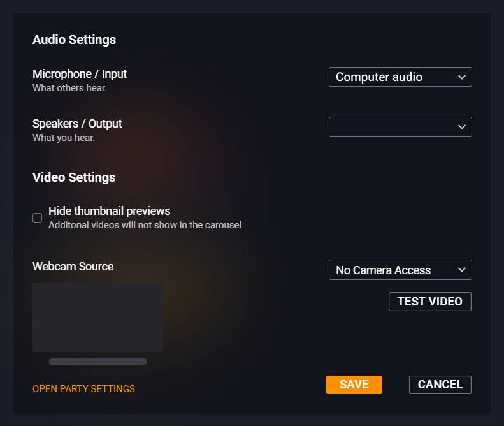Open the Computer audio microphone dropdown

[392, 77]
